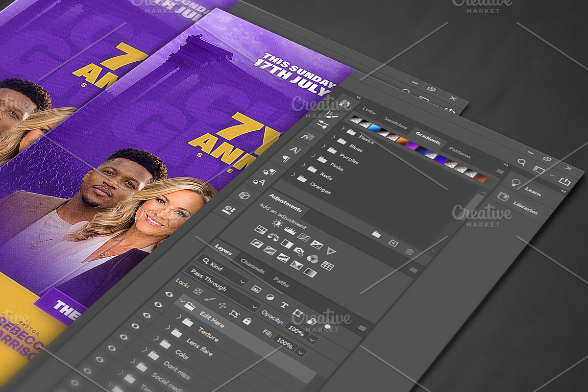588x392 pixels.
Task: Click the Fill 100% value field
Action: 285,343
